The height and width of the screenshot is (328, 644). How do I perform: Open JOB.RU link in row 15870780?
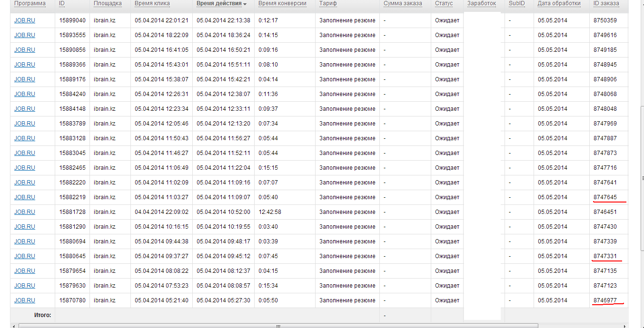coord(25,300)
